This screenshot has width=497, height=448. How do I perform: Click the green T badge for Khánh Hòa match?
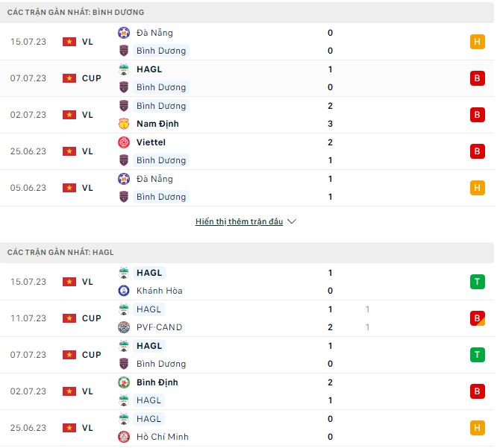tap(478, 282)
